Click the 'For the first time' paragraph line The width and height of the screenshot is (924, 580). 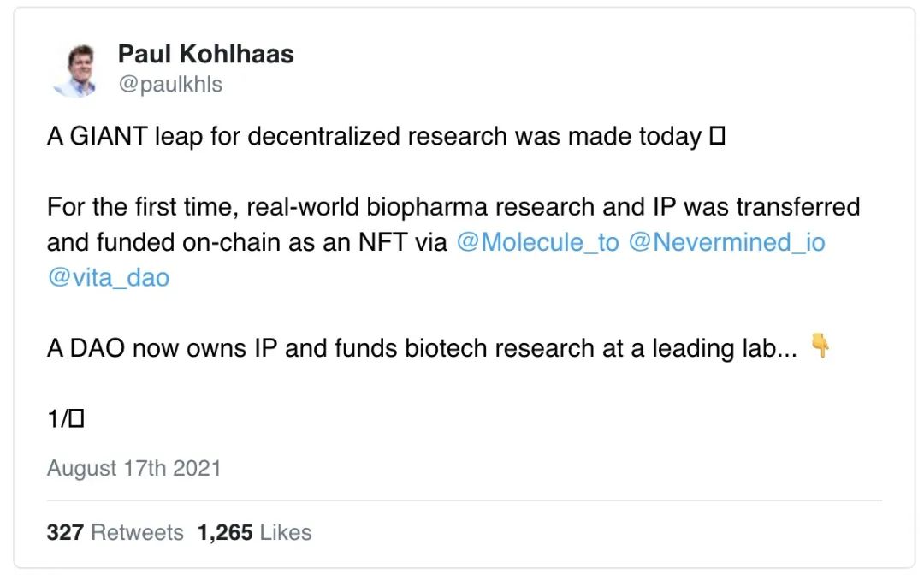[453, 207]
